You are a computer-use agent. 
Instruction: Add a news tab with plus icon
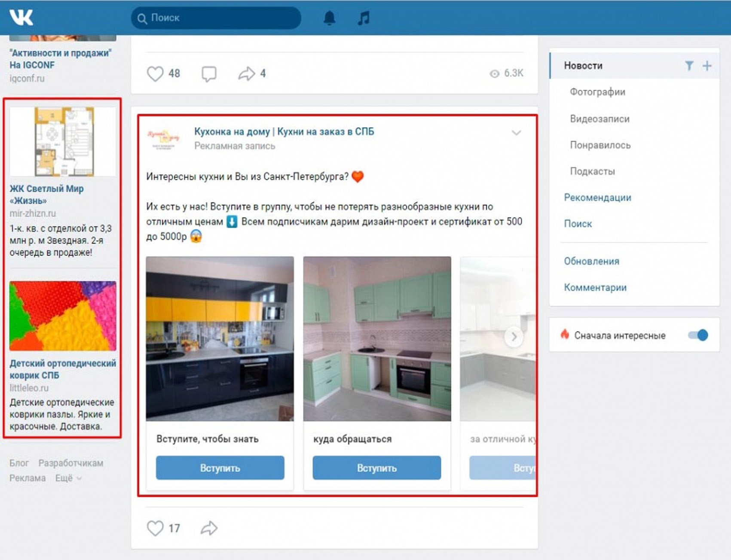click(707, 66)
